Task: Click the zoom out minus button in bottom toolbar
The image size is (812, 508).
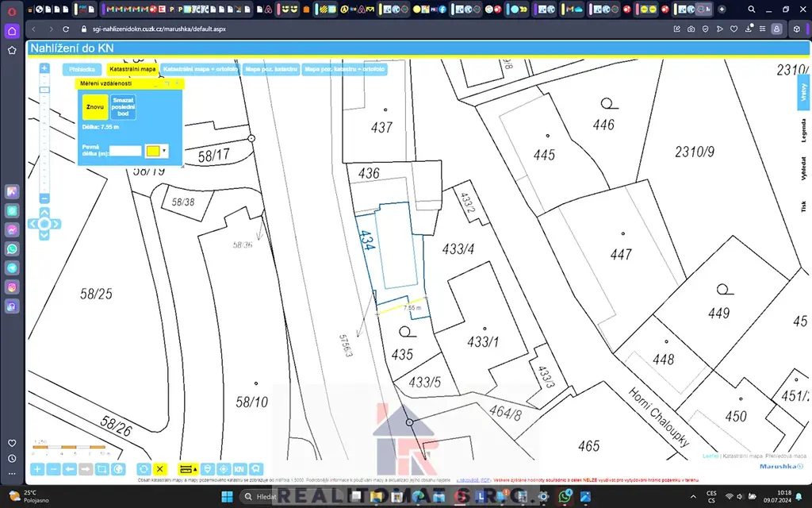Action: (53, 469)
